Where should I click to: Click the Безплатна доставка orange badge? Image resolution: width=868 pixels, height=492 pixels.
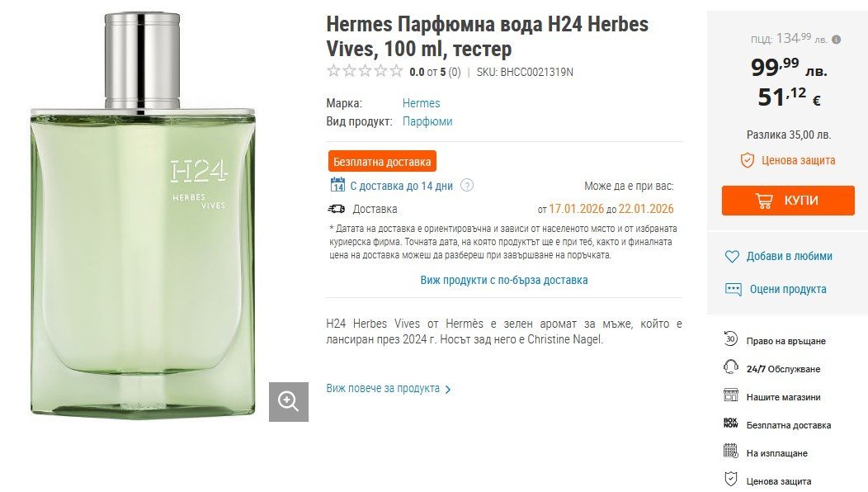pyautogui.click(x=382, y=162)
